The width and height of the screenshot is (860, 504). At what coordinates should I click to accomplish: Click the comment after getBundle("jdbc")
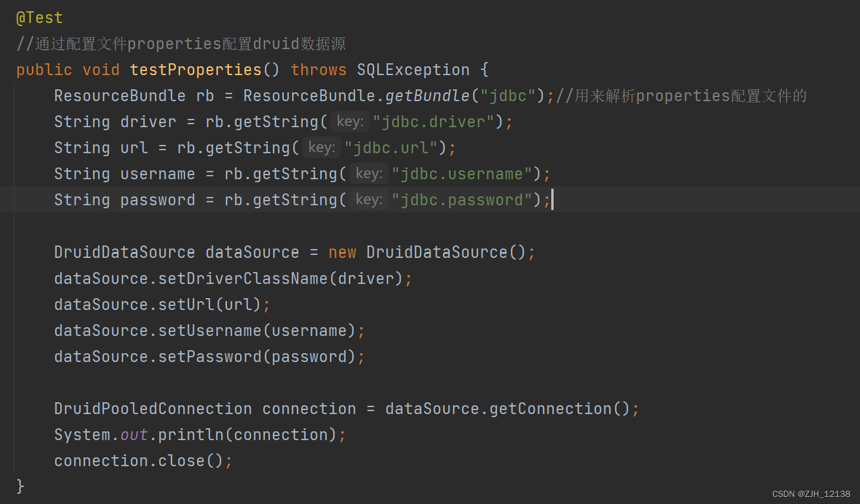click(681, 96)
